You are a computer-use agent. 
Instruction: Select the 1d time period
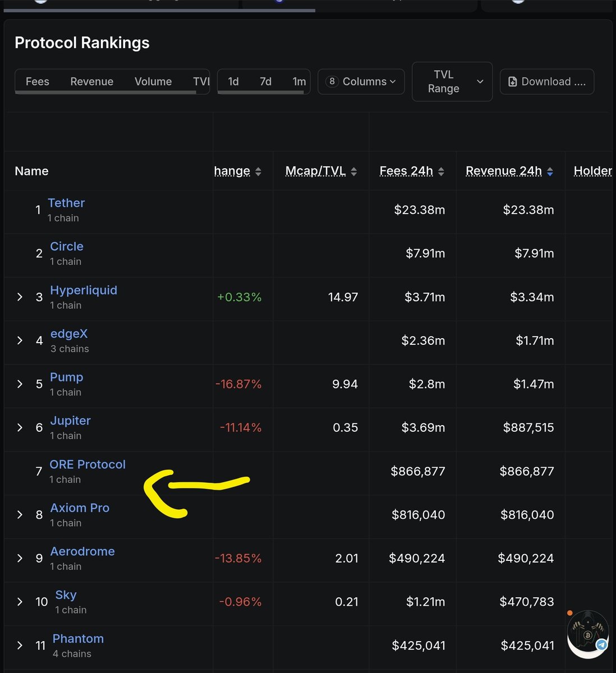coord(233,81)
